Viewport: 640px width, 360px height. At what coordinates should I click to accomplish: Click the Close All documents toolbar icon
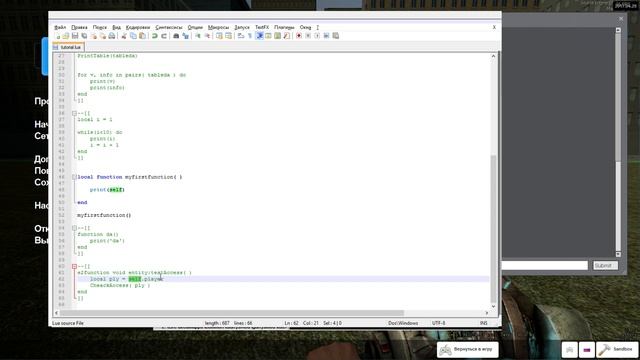102,36
